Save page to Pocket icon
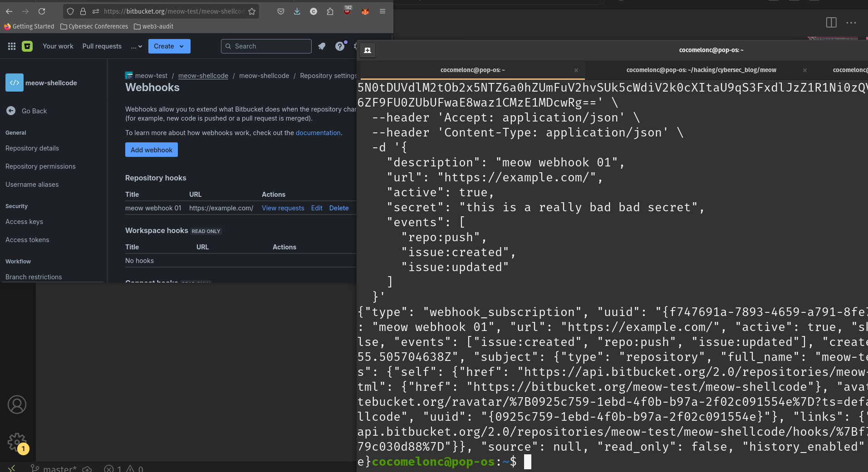This screenshot has height=472, width=868. (x=281, y=11)
